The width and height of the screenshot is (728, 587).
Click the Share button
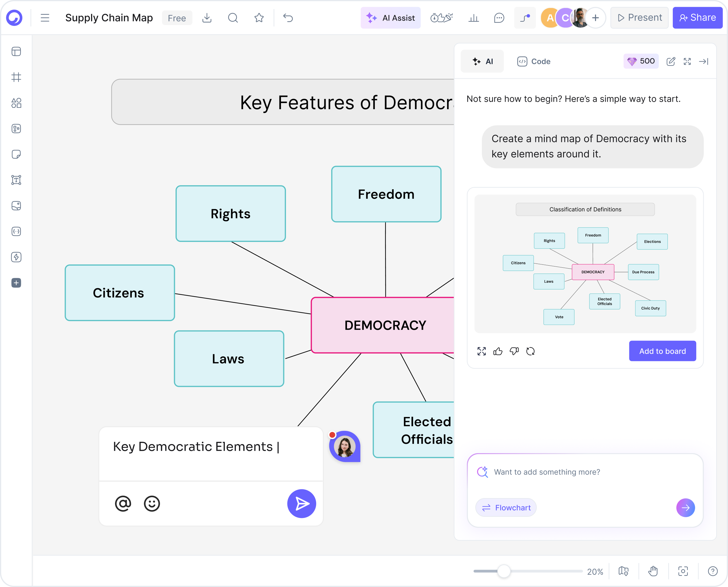(697, 18)
